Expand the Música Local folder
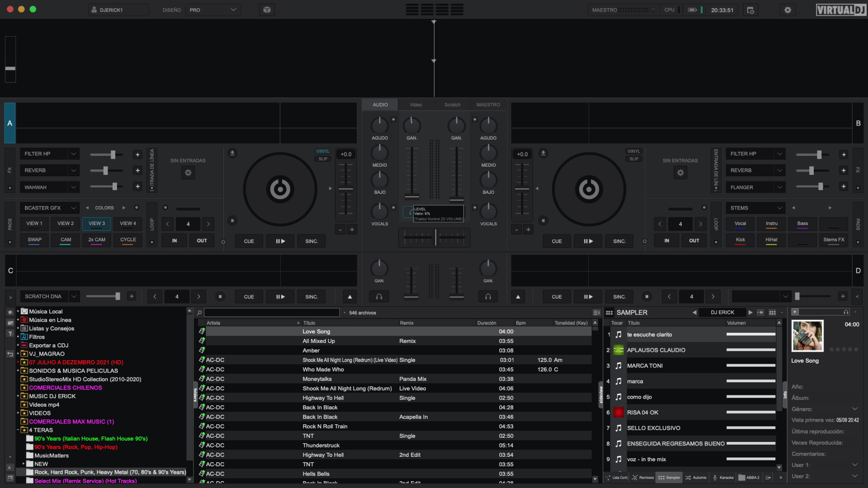This screenshot has height=488, width=868. click(18, 311)
